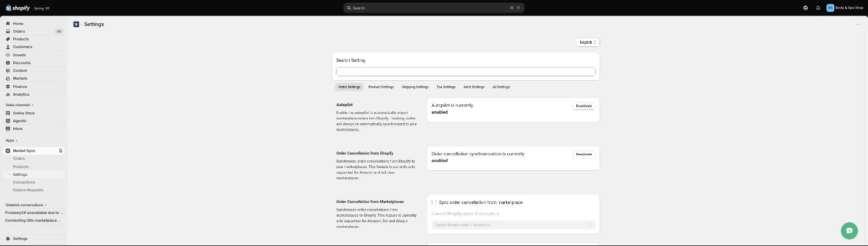The image size is (868, 246).
Task: Switch to Order Settings tab
Action: [x=349, y=87]
